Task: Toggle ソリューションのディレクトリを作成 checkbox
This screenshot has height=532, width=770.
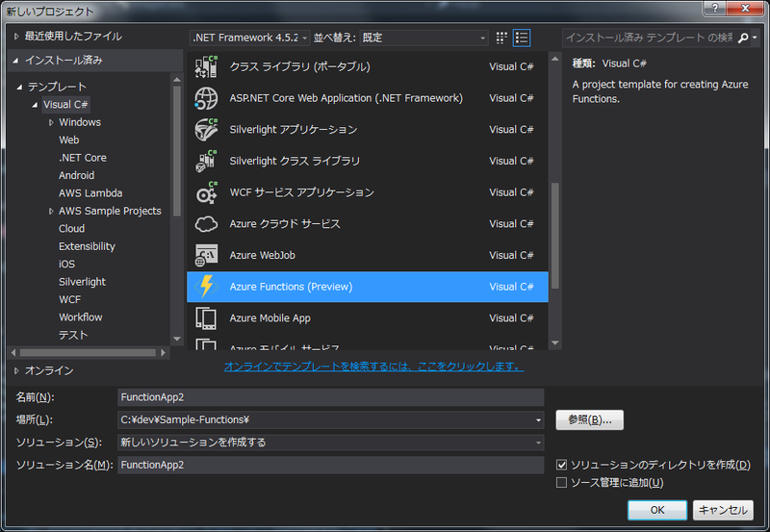Action: tap(561, 465)
